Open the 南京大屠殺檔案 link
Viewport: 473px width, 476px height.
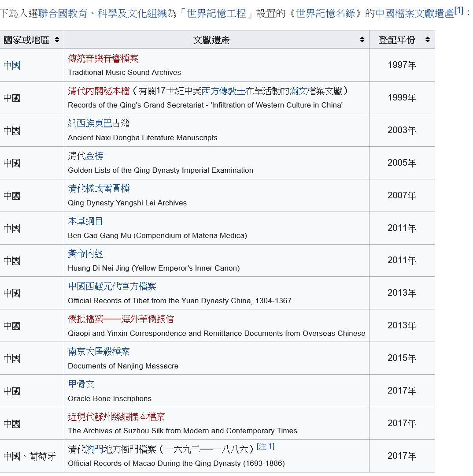pyautogui.click(x=99, y=352)
